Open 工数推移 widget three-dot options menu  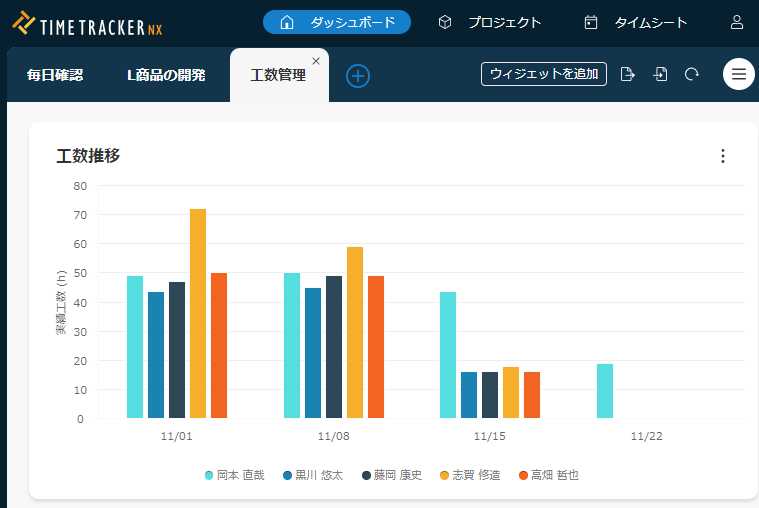pyautogui.click(x=723, y=156)
